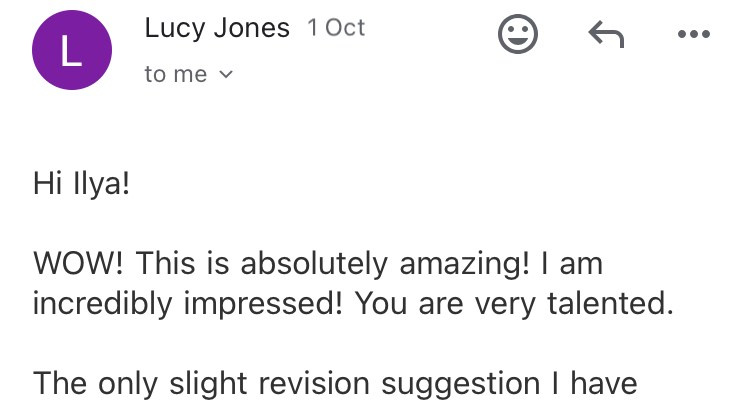Click the word "WOW!" in the message
Image resolution: width=750 pixels, height=407 pixels.
[79, 265]
